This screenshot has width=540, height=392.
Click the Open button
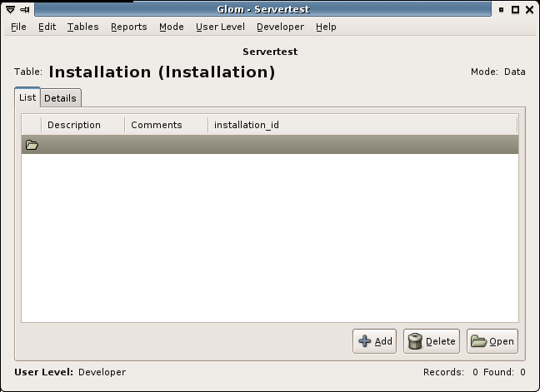point(492,341)
